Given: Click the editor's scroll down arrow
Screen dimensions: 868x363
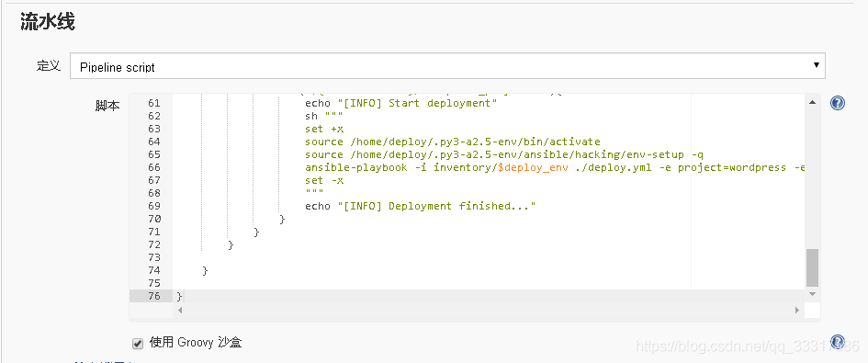Looking at the screenshot, I should pyautogui.click(x=812, y=294).
